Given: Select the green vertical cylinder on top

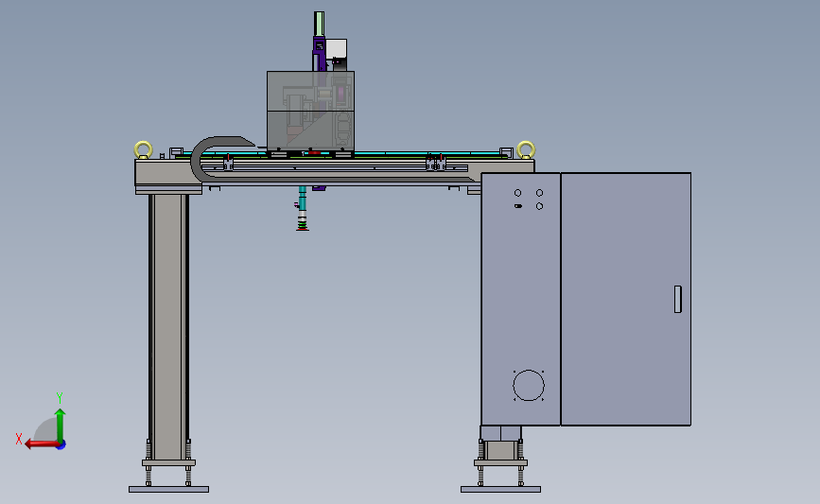Looking at the screenshot, I should [319, 24].
